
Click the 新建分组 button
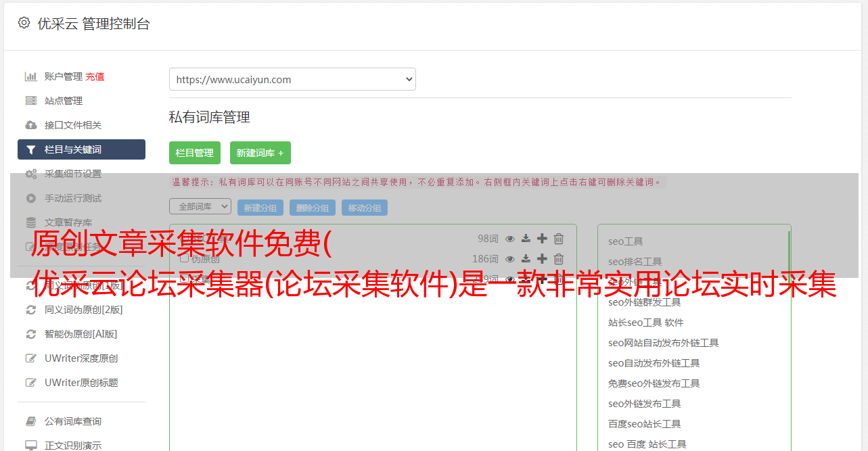point(260,208)
